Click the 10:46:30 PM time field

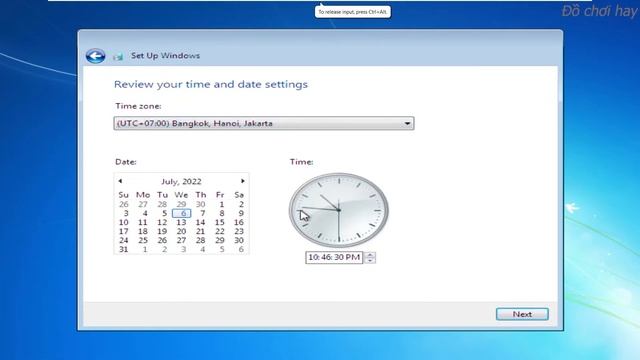point(334,257)
